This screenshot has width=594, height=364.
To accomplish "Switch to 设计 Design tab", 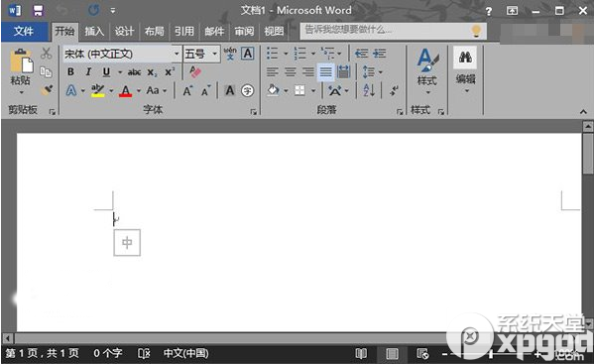I will [124, 31].
